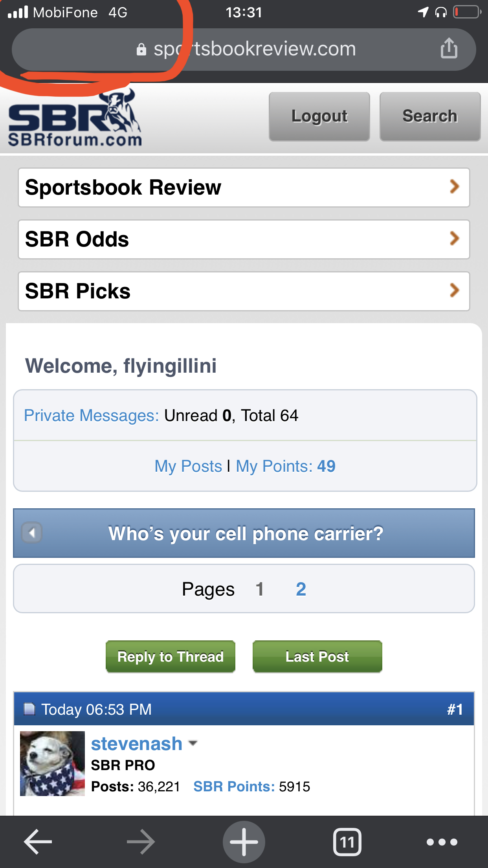Open the Private Messages link

click(91, 416)
